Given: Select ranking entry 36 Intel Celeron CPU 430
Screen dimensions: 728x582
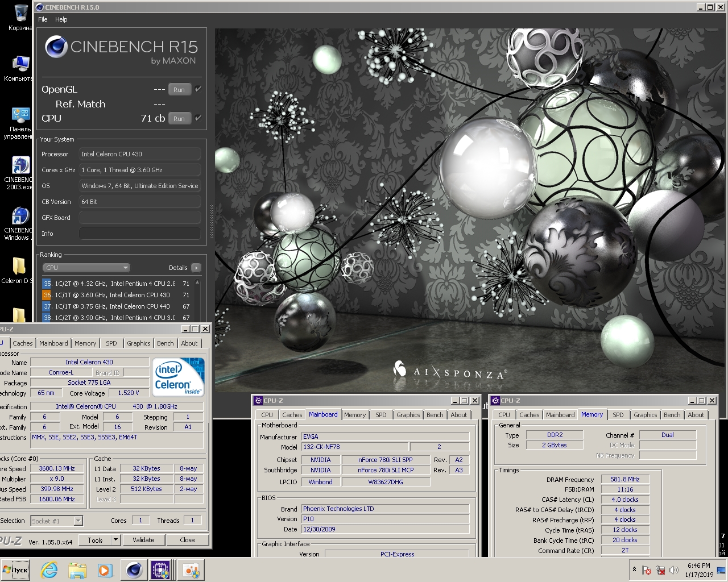Looking at the screenshot, I should [117, 295].
